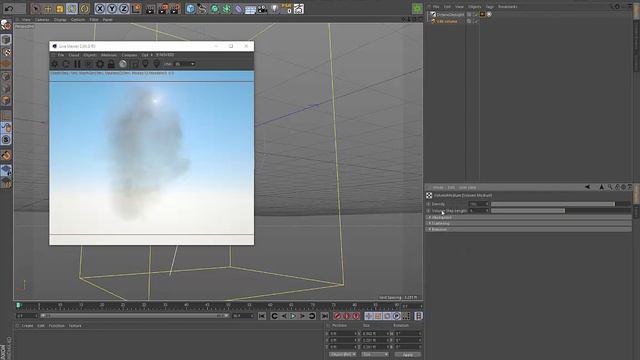Open viewport View menu
The height and width of the screenshot is (360, 640).
point(26,20)
